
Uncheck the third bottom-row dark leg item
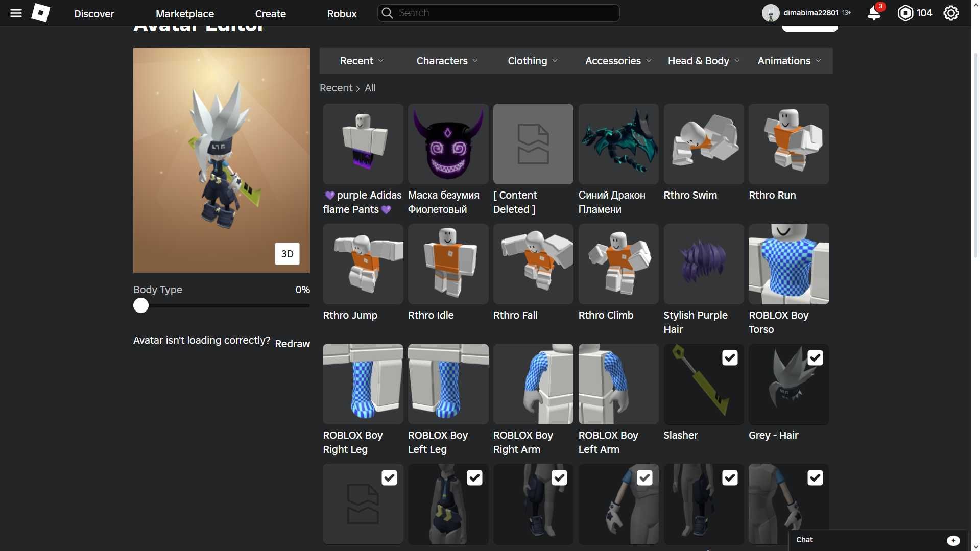(x=559, y=478)
